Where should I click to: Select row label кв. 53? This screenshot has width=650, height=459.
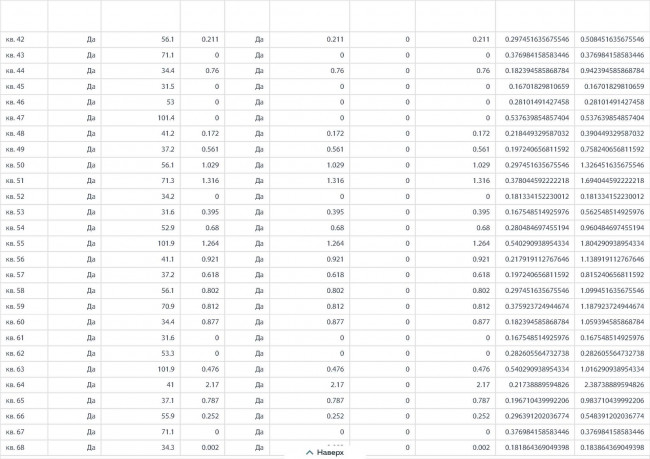(x=15, y=212)
